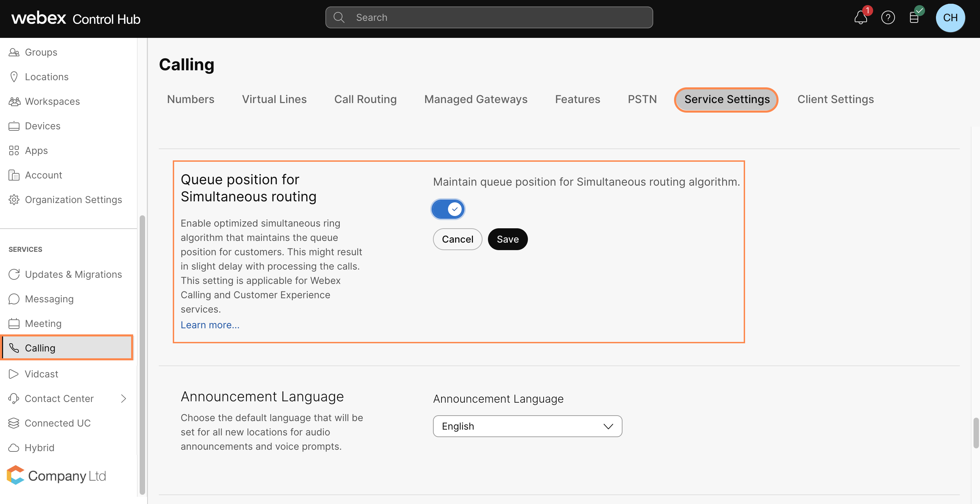Click the help question mark icon
Screen dimensions: 980x504
tap(887, 18)
